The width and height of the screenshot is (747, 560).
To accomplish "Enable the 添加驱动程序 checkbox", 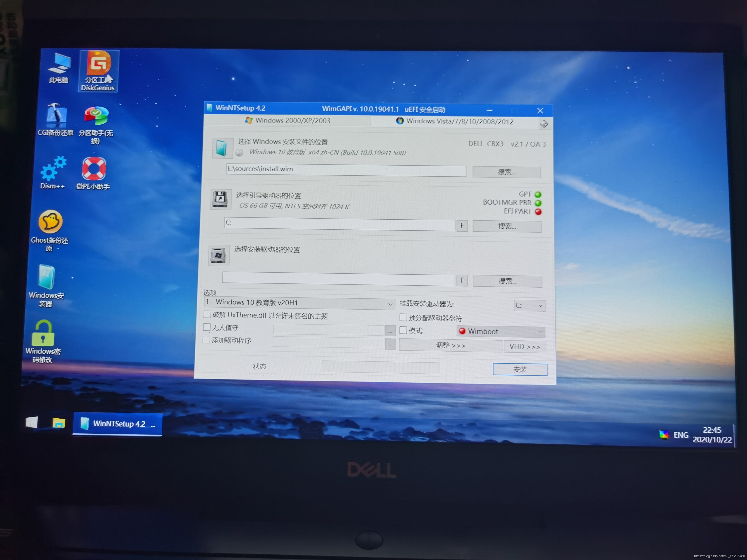I will [206, 340].
